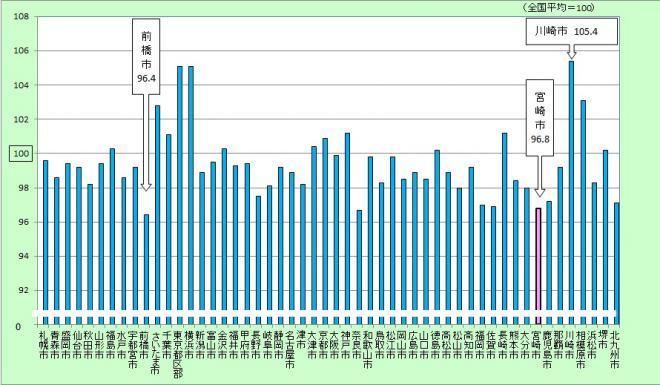The height and width of the screenshot is (385, 660).
Task: Click the 盛岡市 city label
Action: 65,345
